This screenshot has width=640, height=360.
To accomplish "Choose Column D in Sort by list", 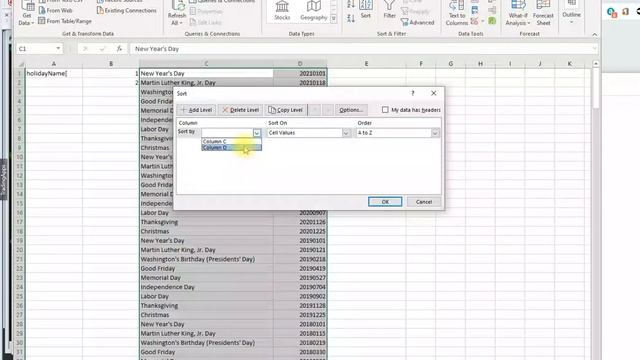I will click(231, 147).
